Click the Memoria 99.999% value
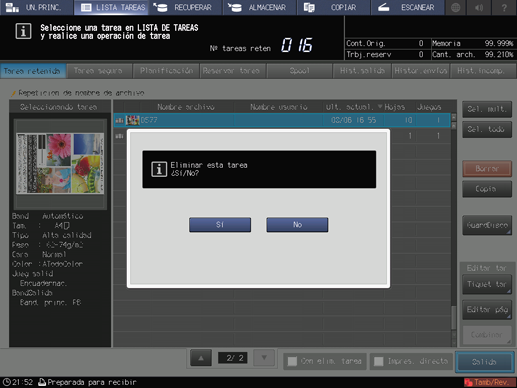 point(499,43)
